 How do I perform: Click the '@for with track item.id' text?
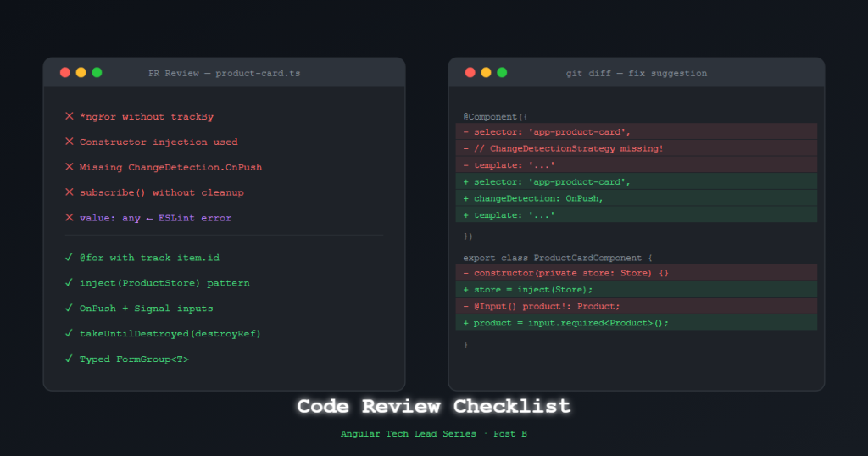pos(149,258)
